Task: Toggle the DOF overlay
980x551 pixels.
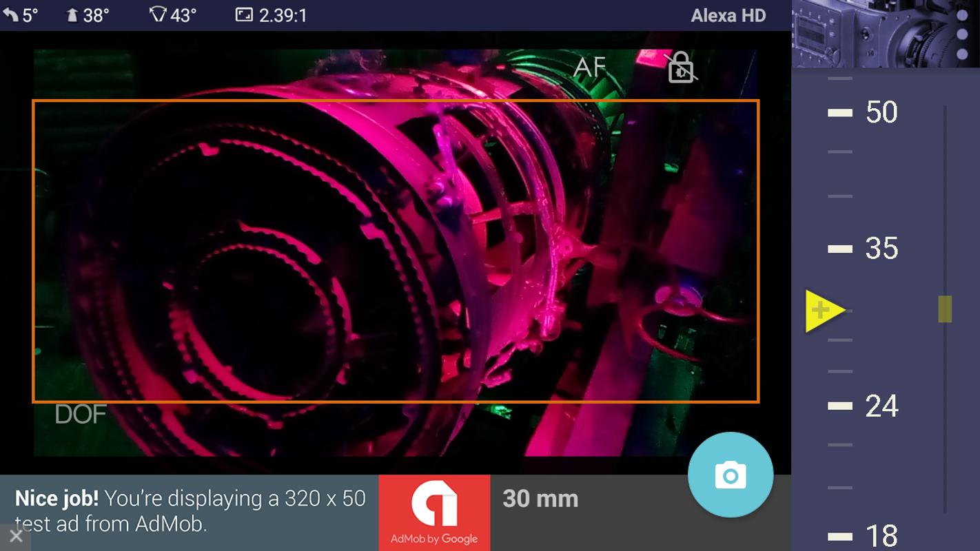Action: pos(81,414)
